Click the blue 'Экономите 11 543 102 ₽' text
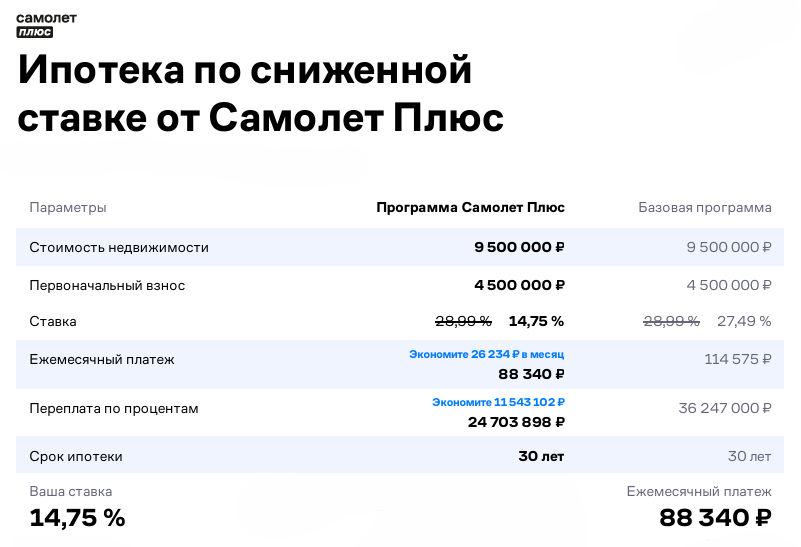This screenshot has width=801, height=547. click(x=498, y=402)
